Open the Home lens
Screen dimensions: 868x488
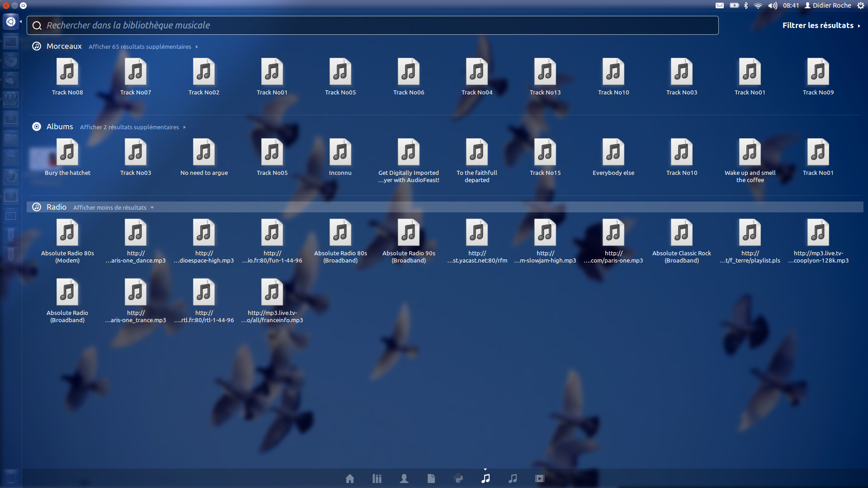[x=349, y=479]
